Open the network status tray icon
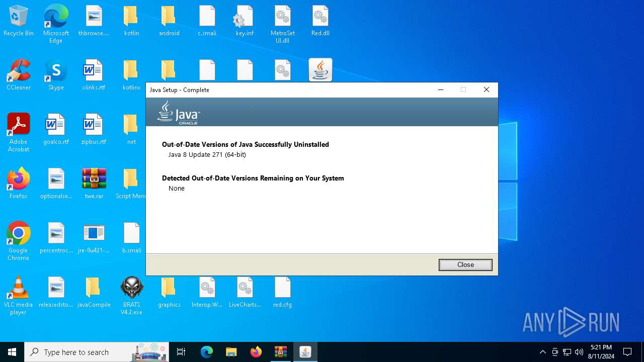This screenshot has width=644, height=362. click(x=567, y=352)
